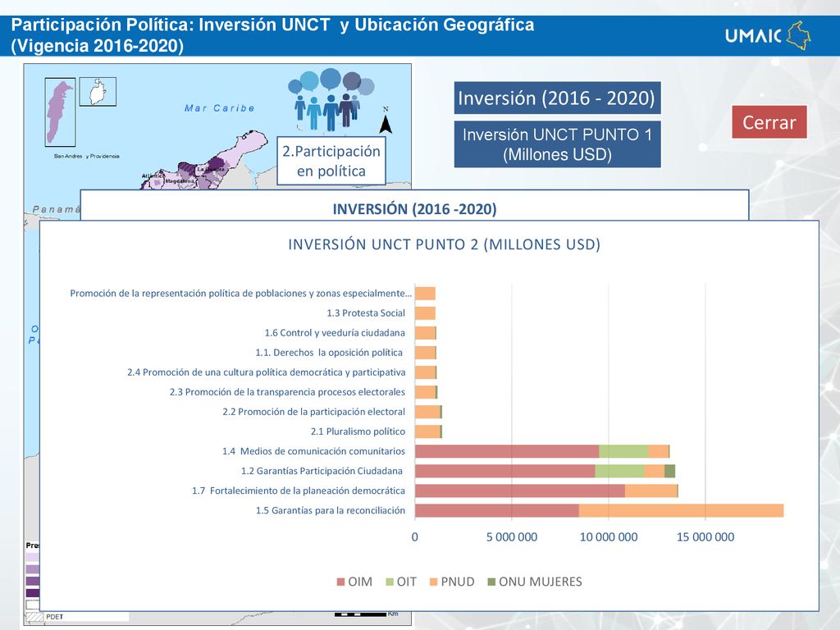Click the 'Mar Caribe' map label
840x630 pixels.
219,108
